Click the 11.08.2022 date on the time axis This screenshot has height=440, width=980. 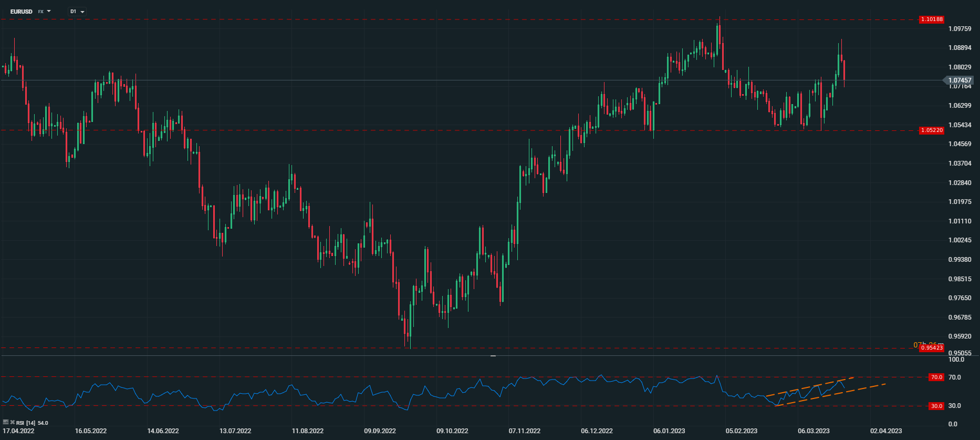click(x=308, y=431)
